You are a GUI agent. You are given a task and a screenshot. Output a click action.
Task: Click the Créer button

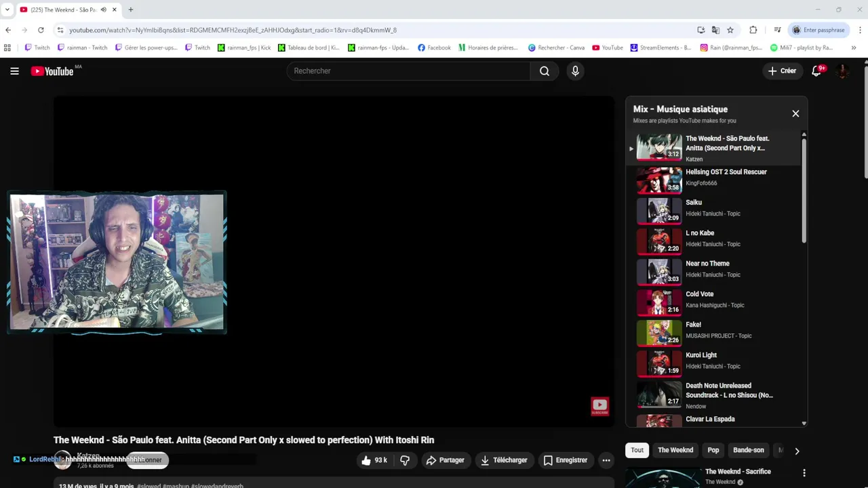click(782, 71)
